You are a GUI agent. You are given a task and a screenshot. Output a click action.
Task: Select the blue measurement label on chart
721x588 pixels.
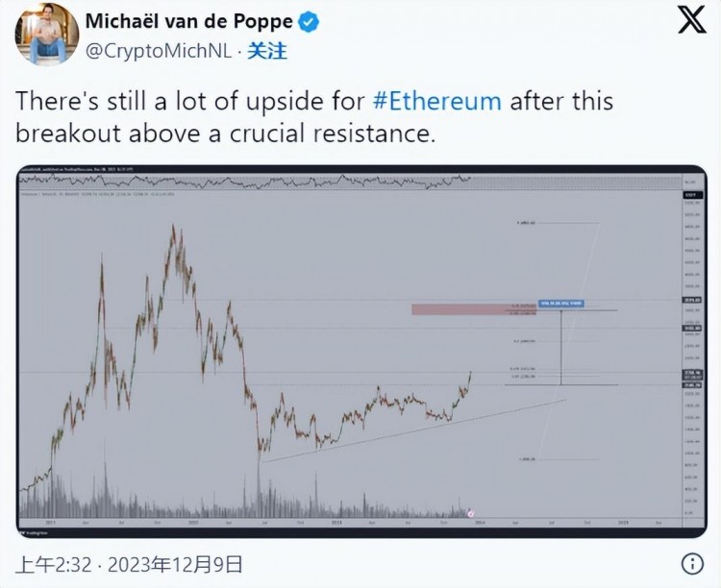[561, 304]
